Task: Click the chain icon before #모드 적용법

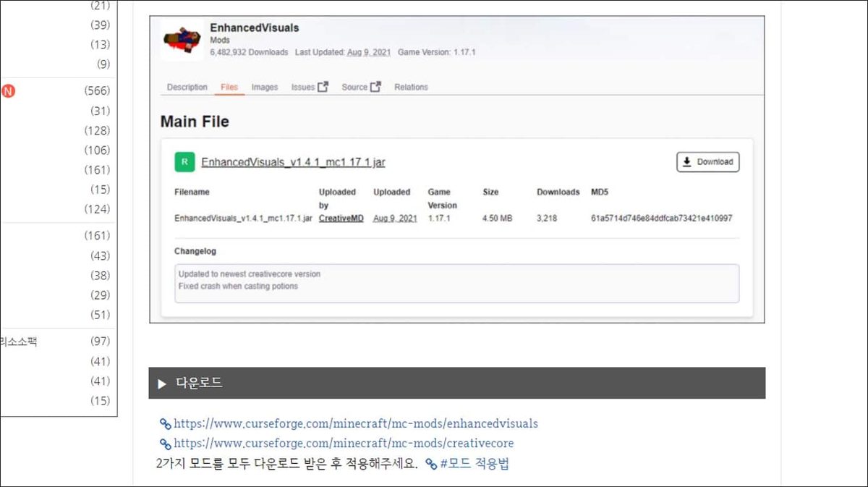Action: coord(431,464)
